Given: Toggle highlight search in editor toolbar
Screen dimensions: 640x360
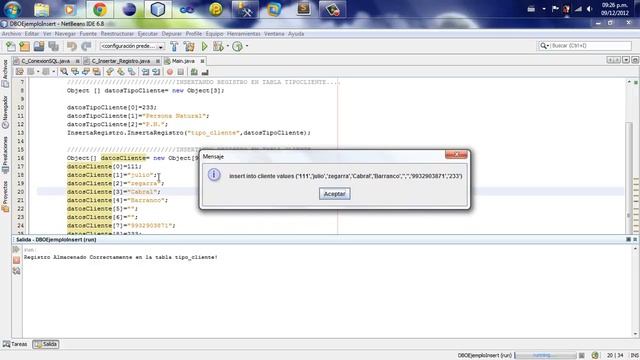Looking at the screenshot, I should pyautogui.click(x=97, y=72).
